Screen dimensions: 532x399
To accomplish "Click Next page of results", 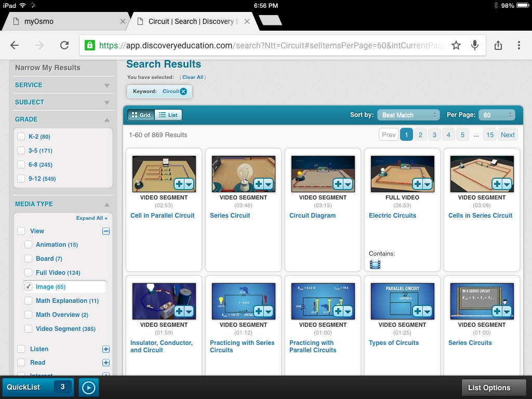I will 508,135.
